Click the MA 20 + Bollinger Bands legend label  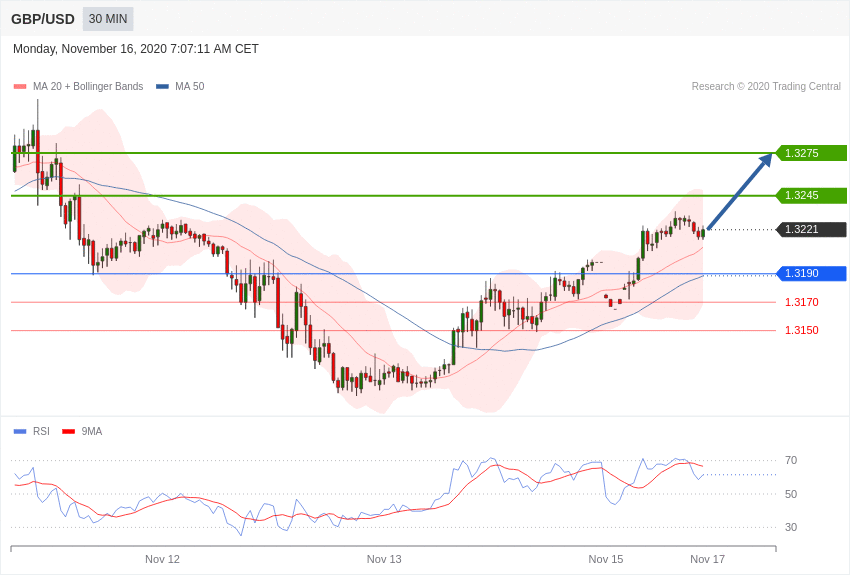coord(88,87)
